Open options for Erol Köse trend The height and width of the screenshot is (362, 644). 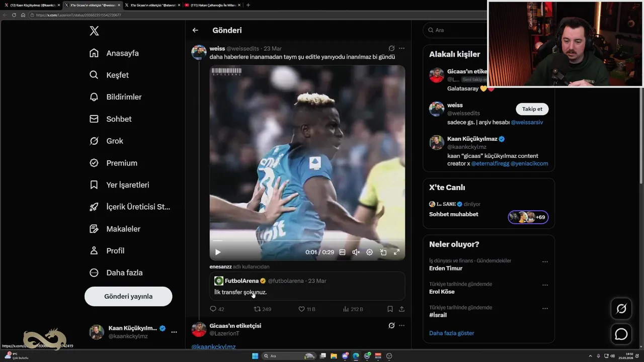pos(545,285)
